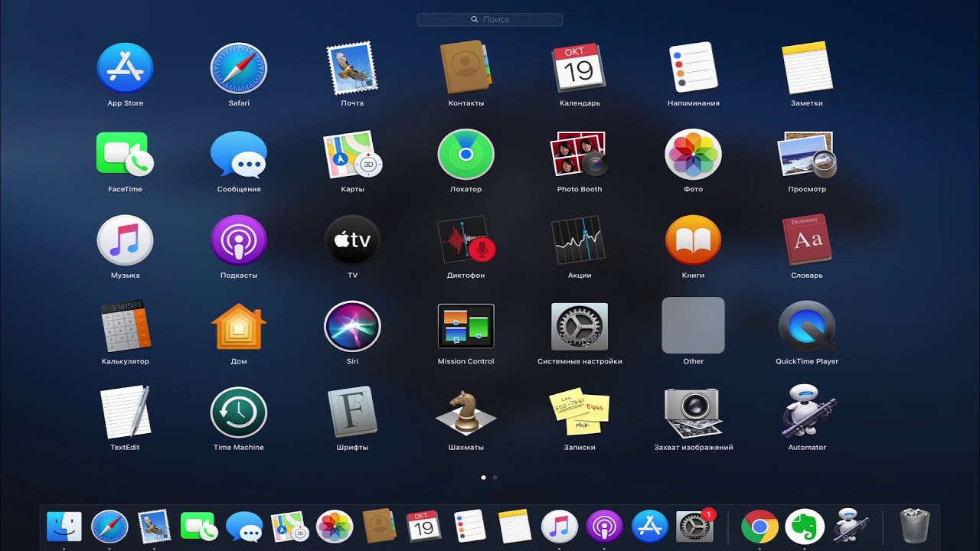
Task: Open Finder in the Dock
Action: pyautogui.click(x=64, y=527)
